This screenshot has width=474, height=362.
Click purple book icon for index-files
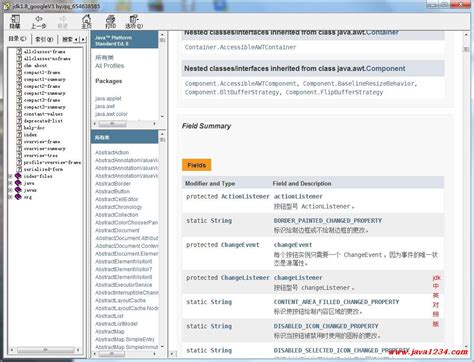pyautogui.click(x=18, y=176)
